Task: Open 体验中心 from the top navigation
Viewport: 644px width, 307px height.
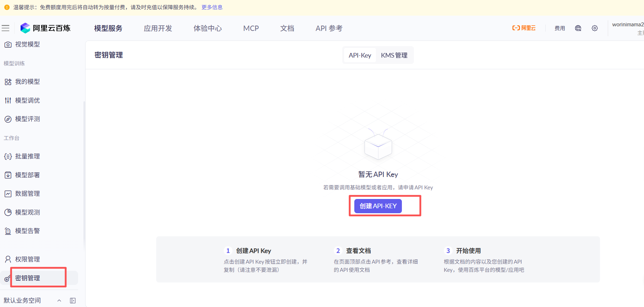Action: [208, 28]
